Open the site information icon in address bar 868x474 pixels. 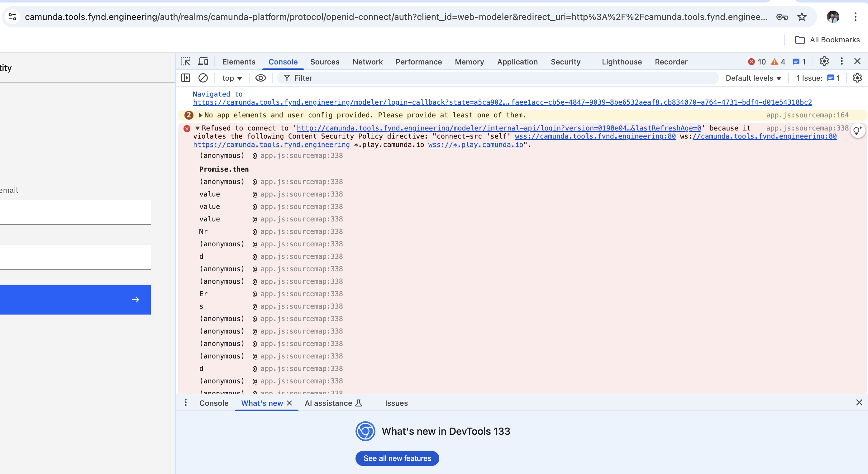tap(12, 17)
